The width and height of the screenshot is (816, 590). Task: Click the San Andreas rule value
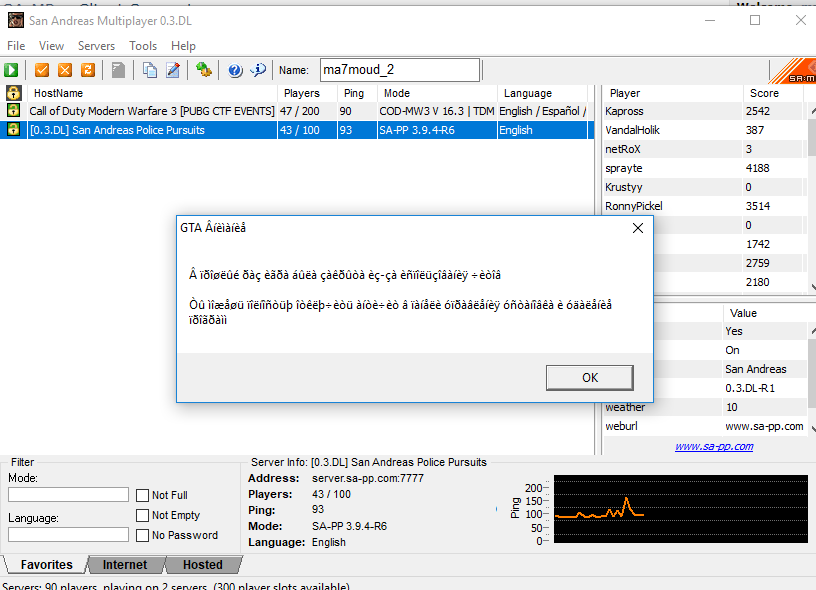tap(756, 369)
